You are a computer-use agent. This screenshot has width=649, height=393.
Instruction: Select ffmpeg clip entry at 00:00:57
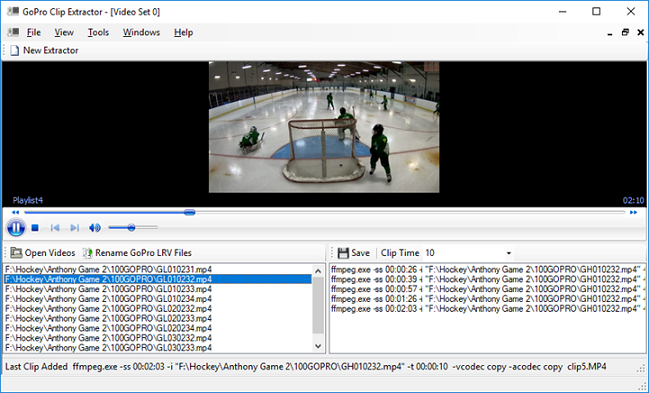[488, 289]
